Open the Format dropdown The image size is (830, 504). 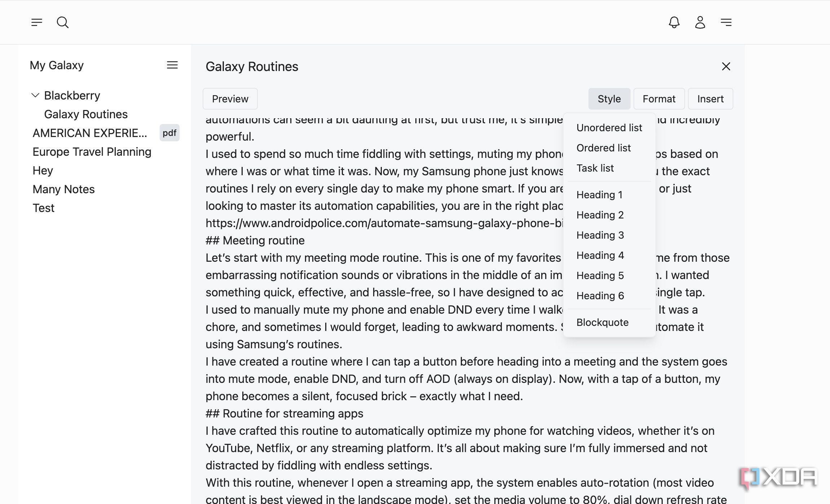(x=659, y=99)
